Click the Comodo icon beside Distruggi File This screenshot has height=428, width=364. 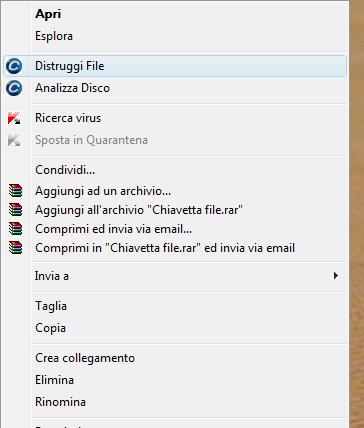pos(14,66)
